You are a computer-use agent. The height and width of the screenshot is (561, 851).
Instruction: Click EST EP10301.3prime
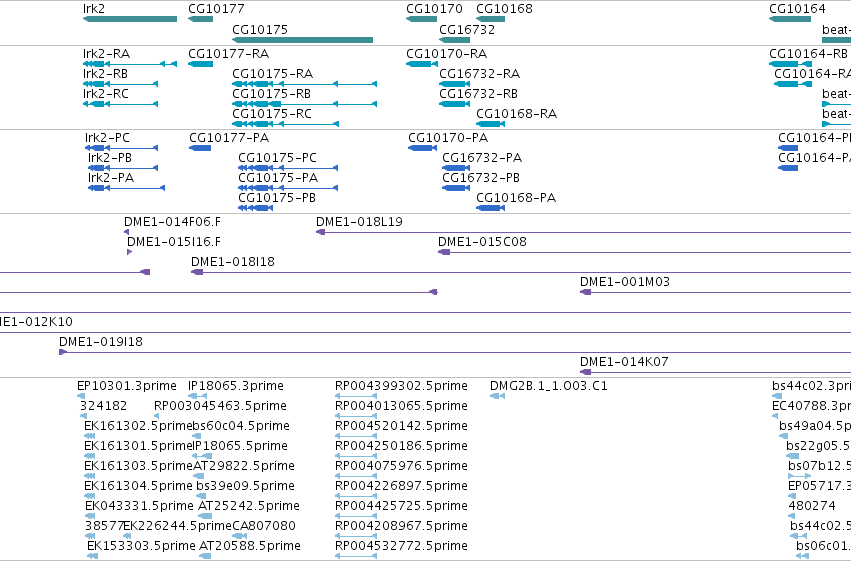(x=81, y=396)
